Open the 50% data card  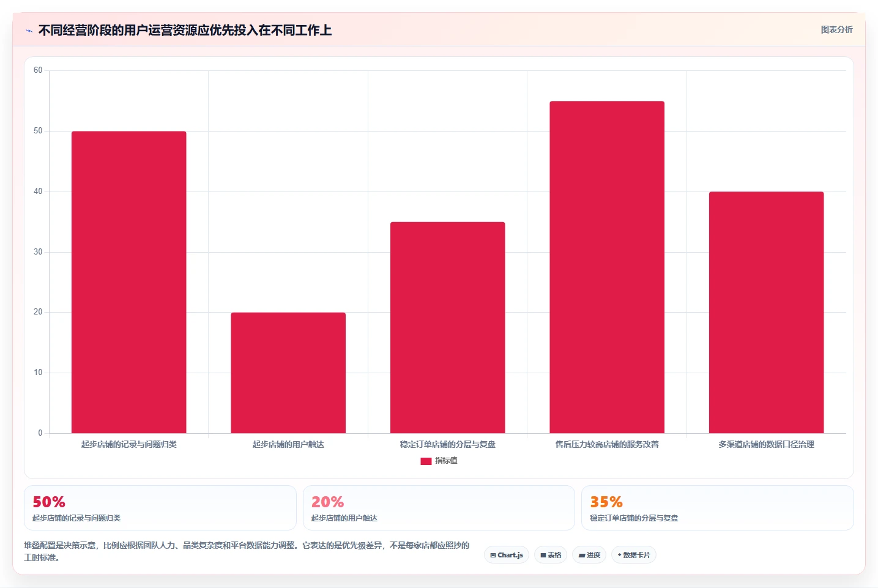pyautogui.click(x=160, y=508)
